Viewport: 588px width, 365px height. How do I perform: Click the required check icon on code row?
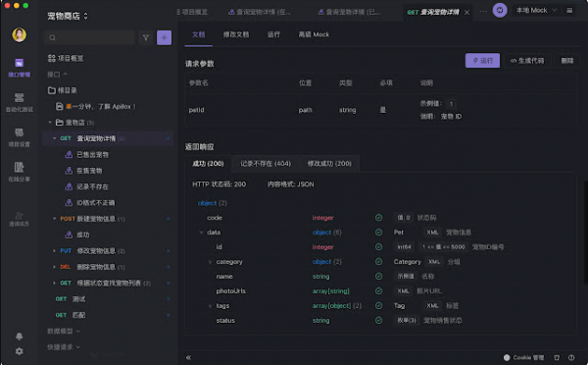click(378, 218)
